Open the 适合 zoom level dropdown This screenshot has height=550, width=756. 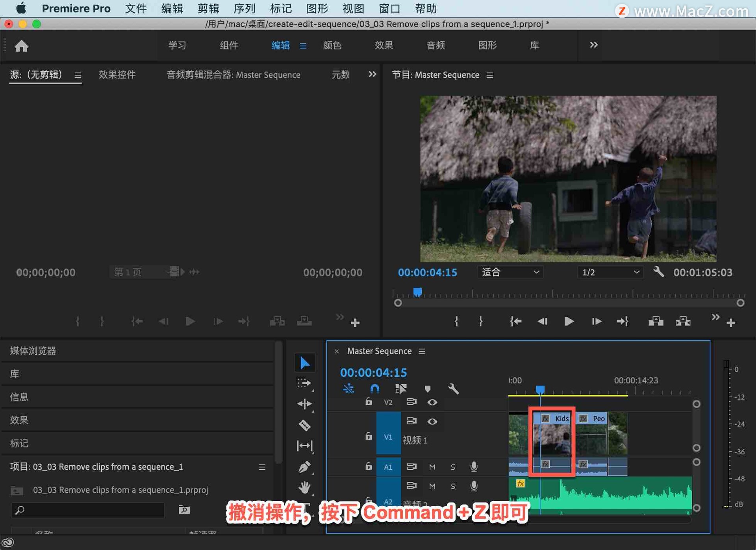tap(510, 272)
